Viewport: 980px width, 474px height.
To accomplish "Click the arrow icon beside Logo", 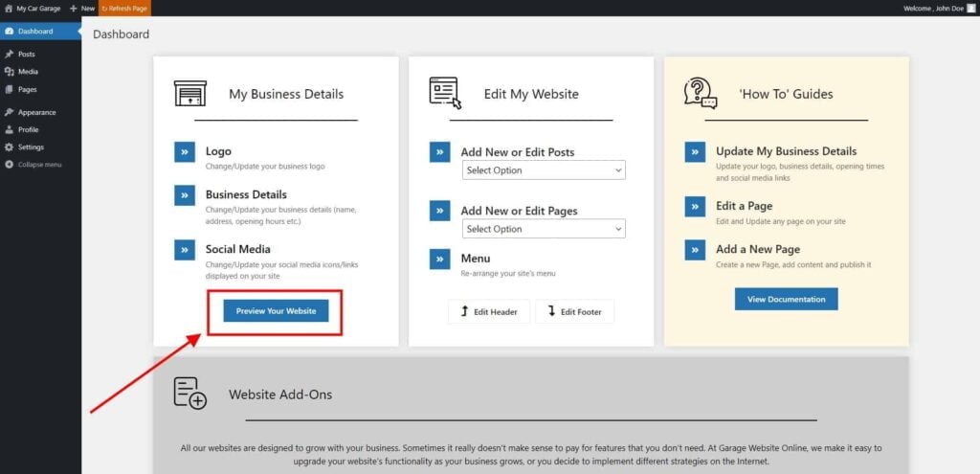I will (185, 152).
